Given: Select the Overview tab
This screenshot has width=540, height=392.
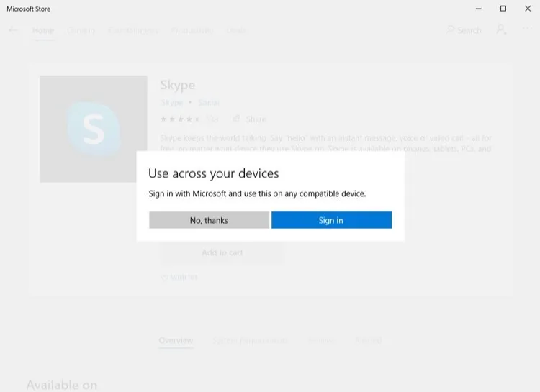Looking at the screenshot, I should click(x=176, y=340).
